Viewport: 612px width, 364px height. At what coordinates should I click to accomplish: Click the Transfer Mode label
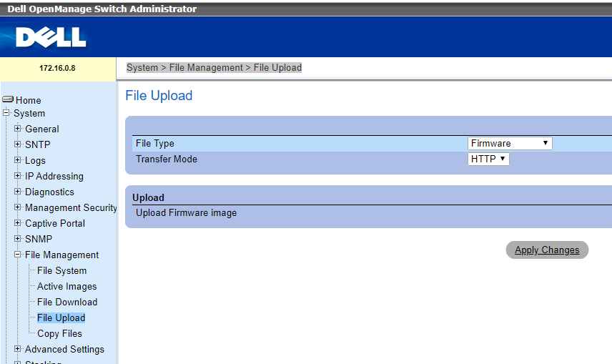[x=167, y=159]
